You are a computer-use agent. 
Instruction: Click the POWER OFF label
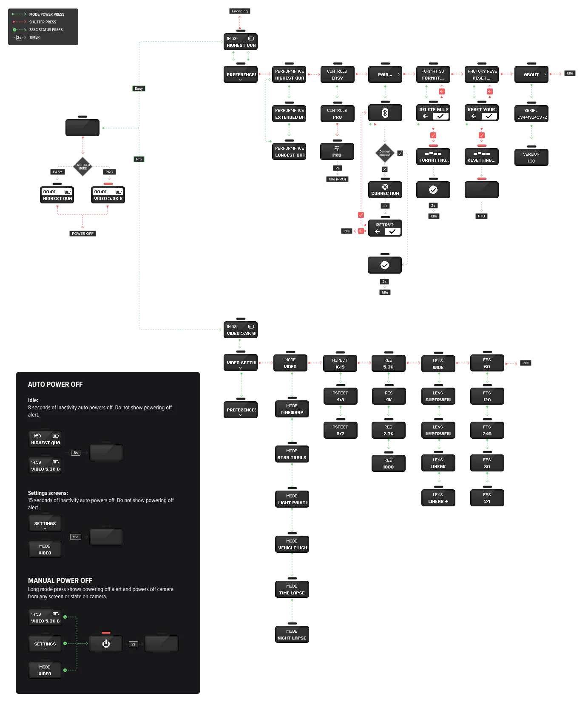82,234
